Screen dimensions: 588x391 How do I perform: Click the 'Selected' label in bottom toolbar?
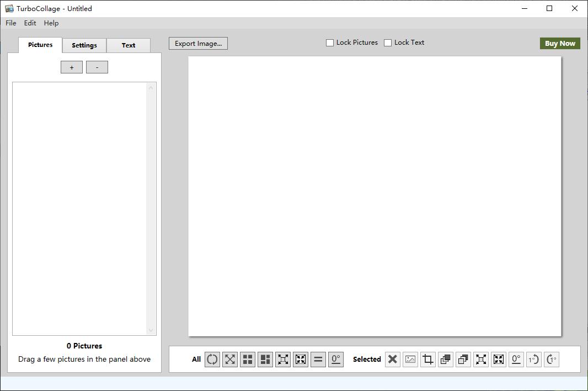(367, 359)
